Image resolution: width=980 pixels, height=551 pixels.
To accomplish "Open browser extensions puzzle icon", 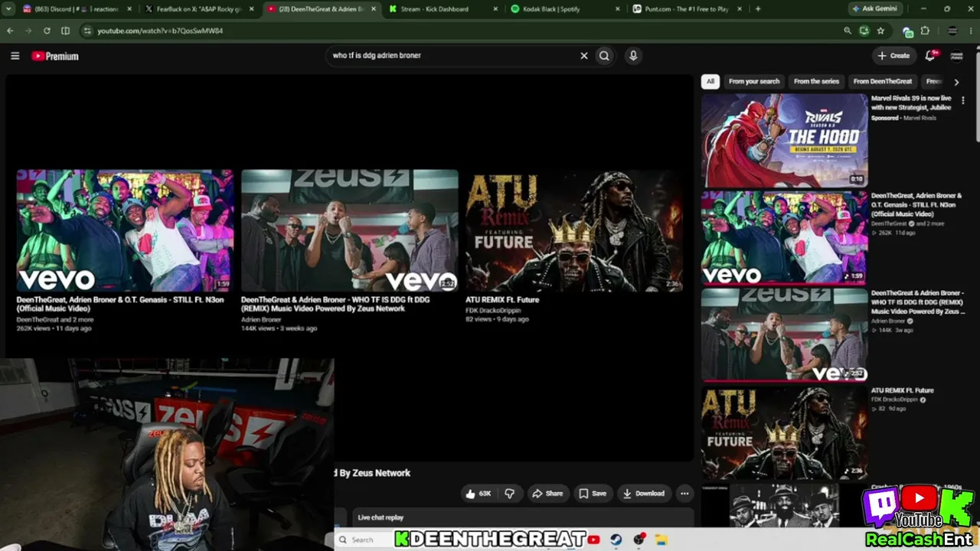I will click(x=925, y=31).
